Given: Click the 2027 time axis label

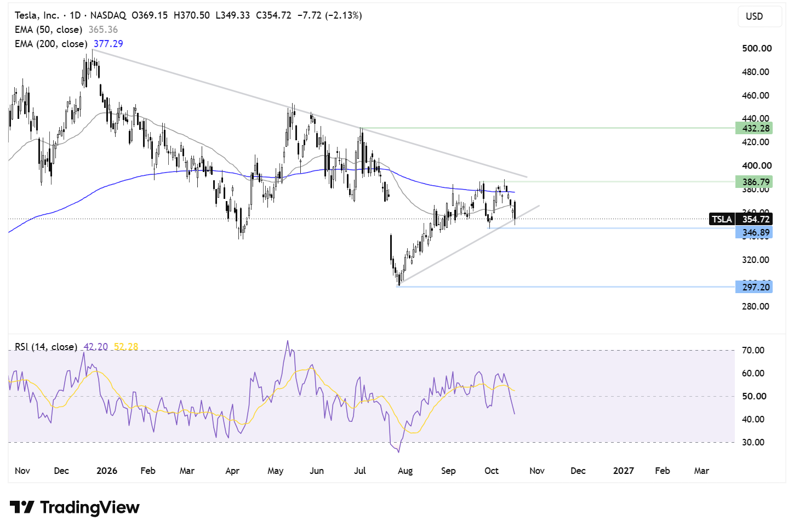Looking at the screenshot, I should pyautogui.click(x=624, y=471).
